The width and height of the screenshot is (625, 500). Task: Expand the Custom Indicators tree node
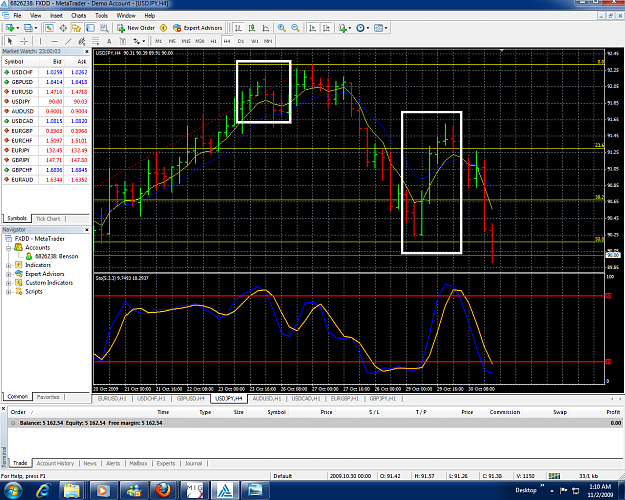[x=8, y=283]
